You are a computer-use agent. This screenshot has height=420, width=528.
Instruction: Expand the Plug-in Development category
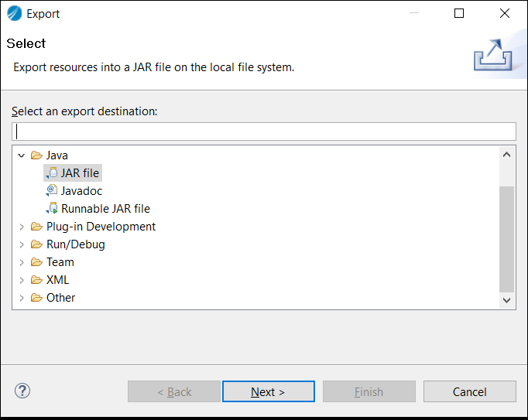point(22,227)
